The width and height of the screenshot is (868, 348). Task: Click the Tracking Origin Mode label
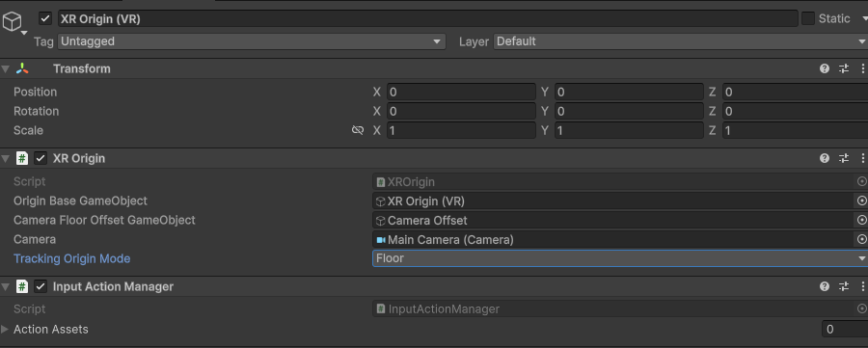pos(72,258)
